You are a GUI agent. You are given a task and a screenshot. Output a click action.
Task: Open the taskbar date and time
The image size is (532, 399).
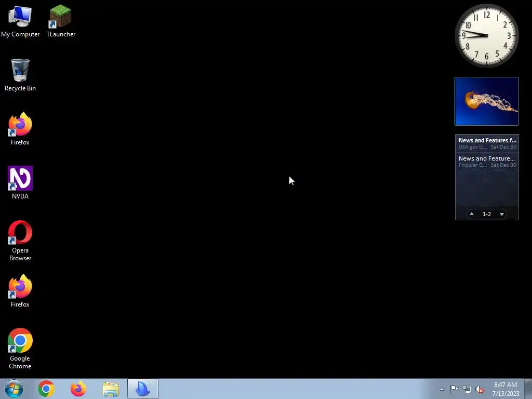coord(506,389)
